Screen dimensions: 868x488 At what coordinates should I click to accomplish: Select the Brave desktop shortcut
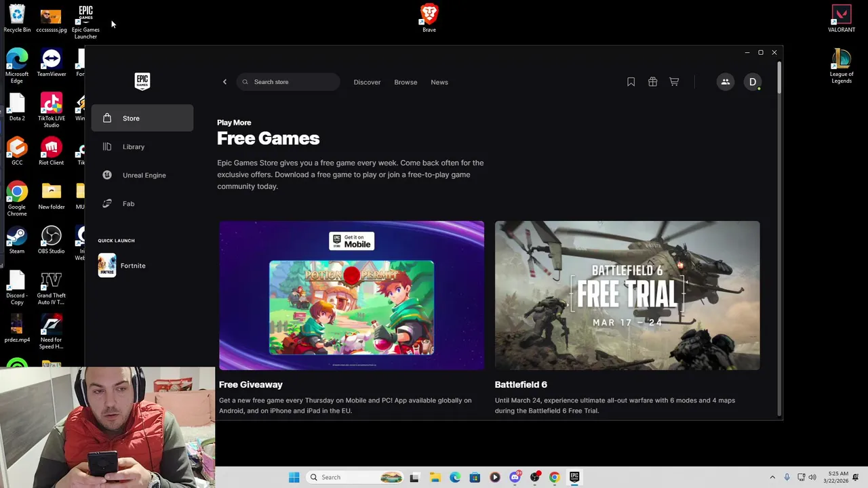point(429,18)
